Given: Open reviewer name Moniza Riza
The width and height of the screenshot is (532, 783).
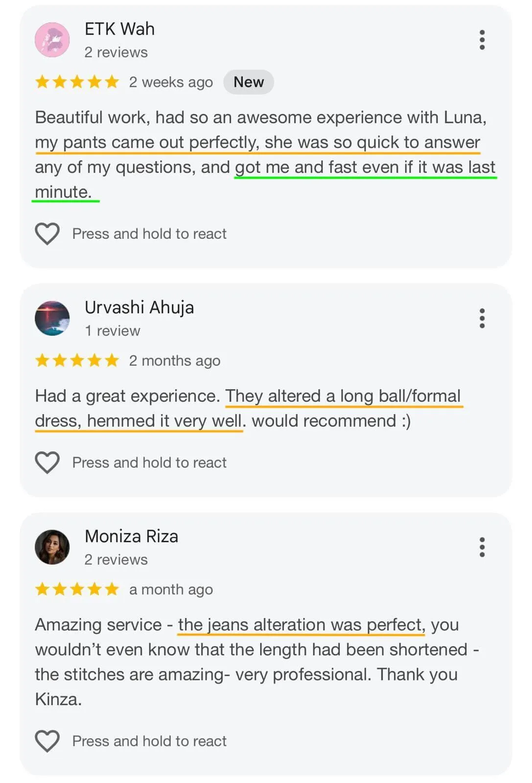Looking at the screenshot, I should [131, 536].
